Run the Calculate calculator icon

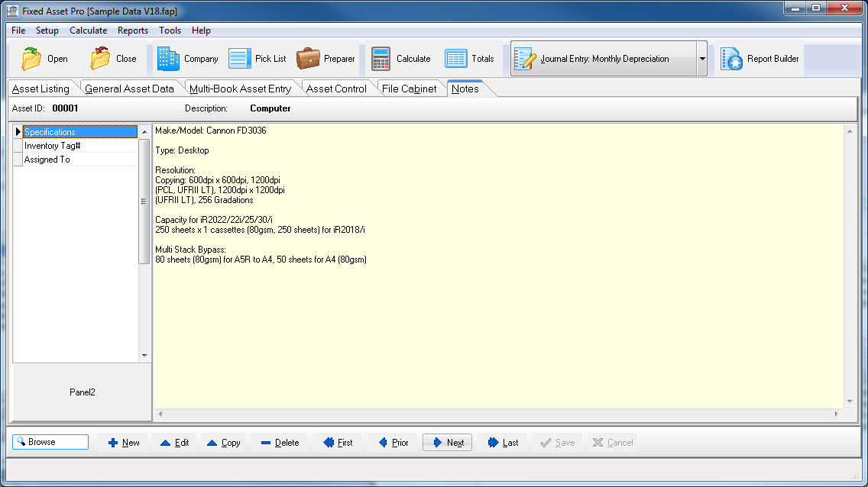(381, 59)
